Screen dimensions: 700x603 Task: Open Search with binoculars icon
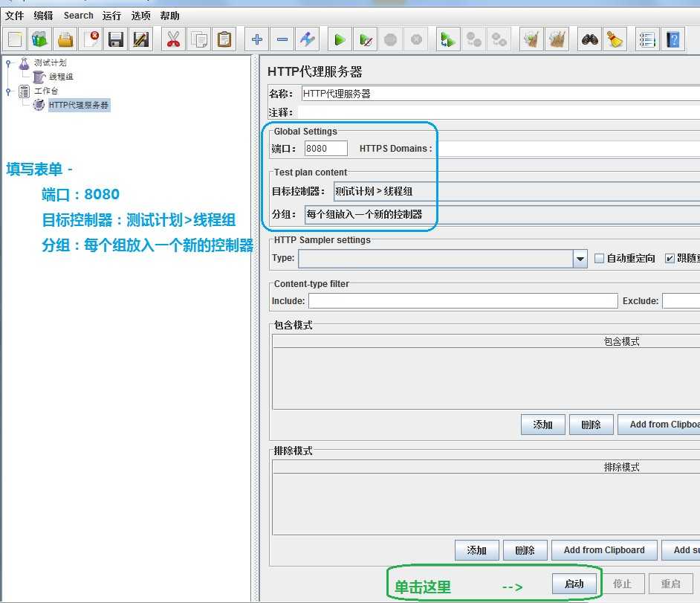coord(589,39)
